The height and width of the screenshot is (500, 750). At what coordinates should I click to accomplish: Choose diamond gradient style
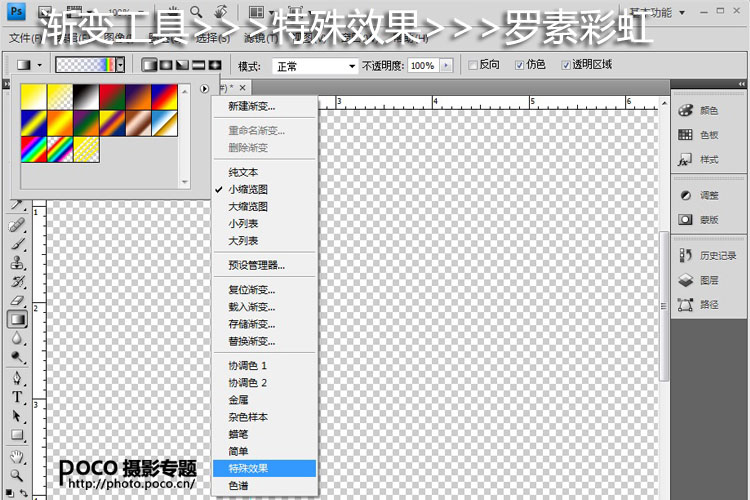(x=215, y=65)
